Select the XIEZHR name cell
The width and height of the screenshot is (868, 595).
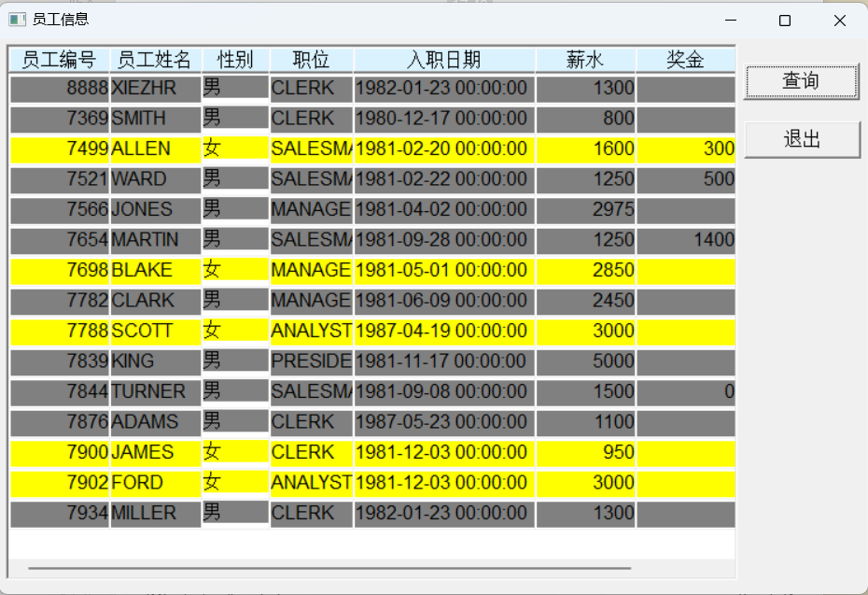point(156,89)
